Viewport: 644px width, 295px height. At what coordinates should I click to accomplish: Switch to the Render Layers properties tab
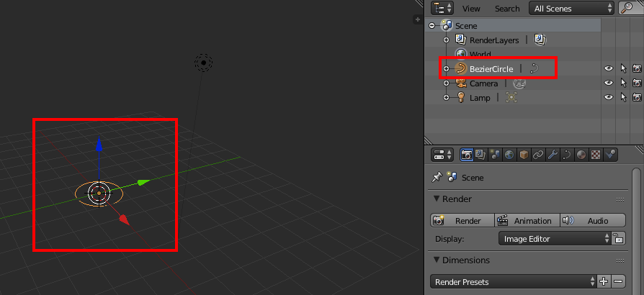click(x=480, y=155)
